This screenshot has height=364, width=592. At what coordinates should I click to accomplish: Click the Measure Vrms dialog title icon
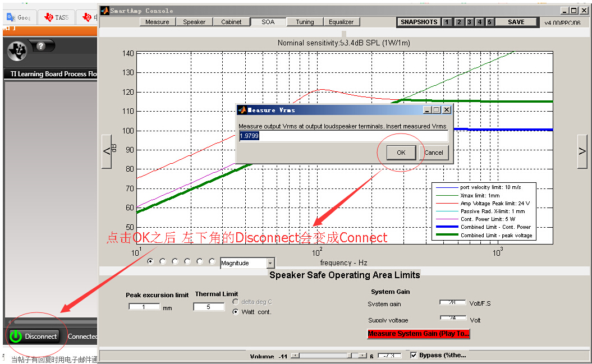coord(242,110)
